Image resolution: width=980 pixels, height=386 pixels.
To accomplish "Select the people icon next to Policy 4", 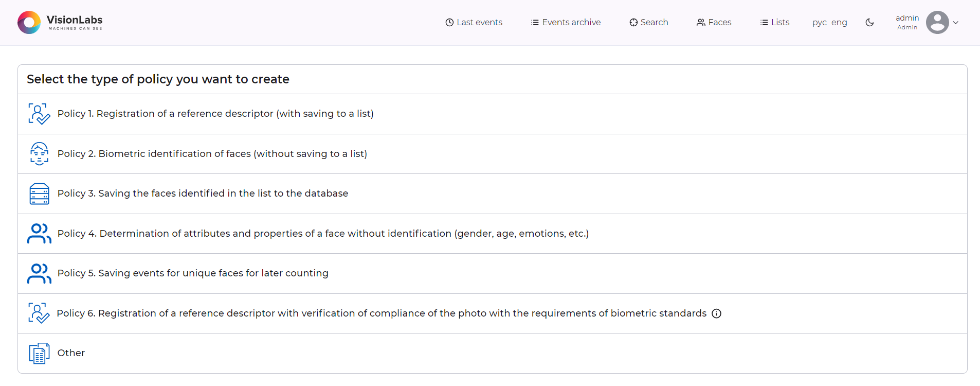I will click(39, 233).
